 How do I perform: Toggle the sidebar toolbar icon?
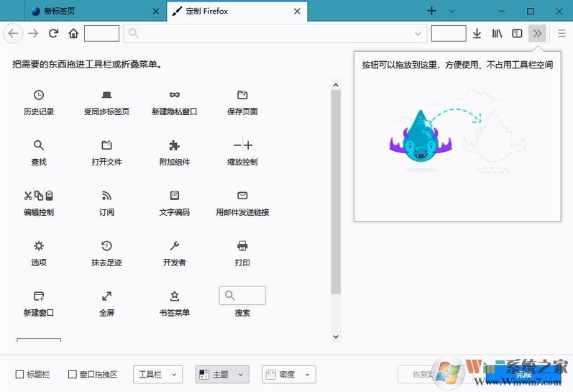[x=517, y=34]
